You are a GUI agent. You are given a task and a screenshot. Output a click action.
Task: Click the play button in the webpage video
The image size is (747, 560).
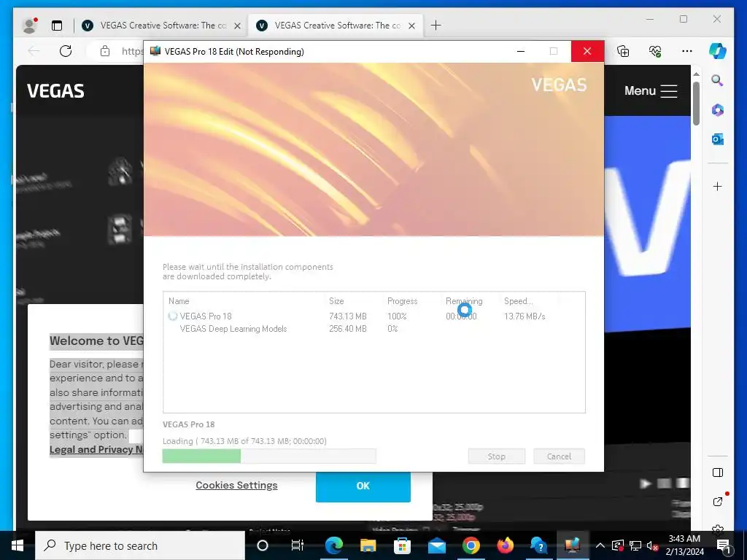646,484
